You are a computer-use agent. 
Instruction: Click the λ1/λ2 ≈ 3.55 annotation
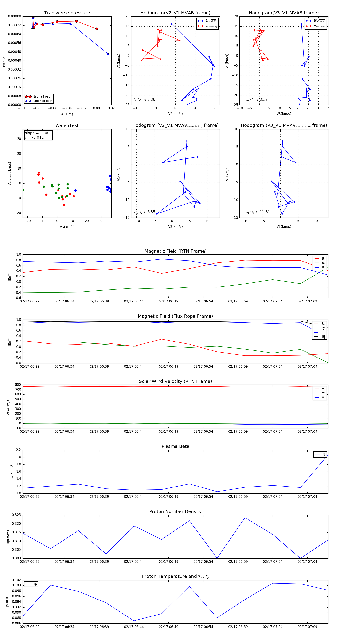click(x=144, y=212)
